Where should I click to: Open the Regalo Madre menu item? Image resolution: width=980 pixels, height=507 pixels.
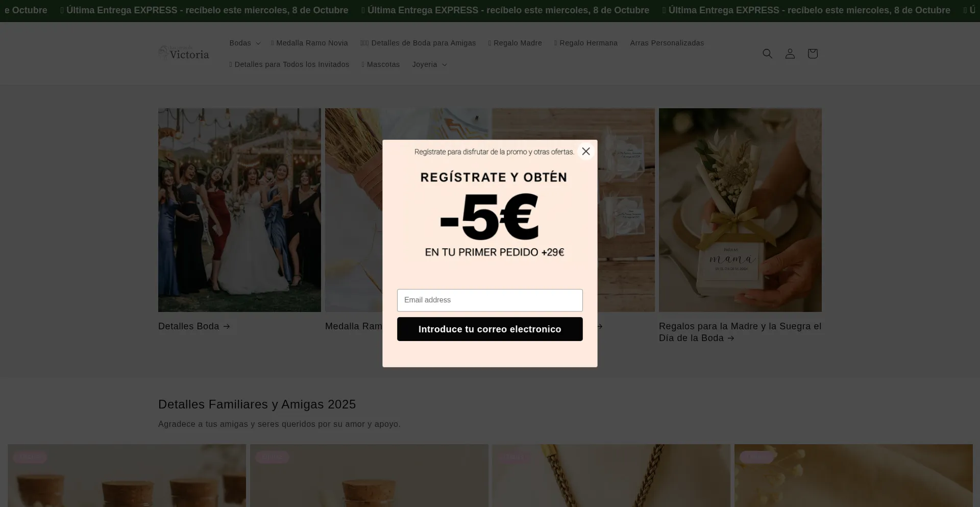coord(515,43)
